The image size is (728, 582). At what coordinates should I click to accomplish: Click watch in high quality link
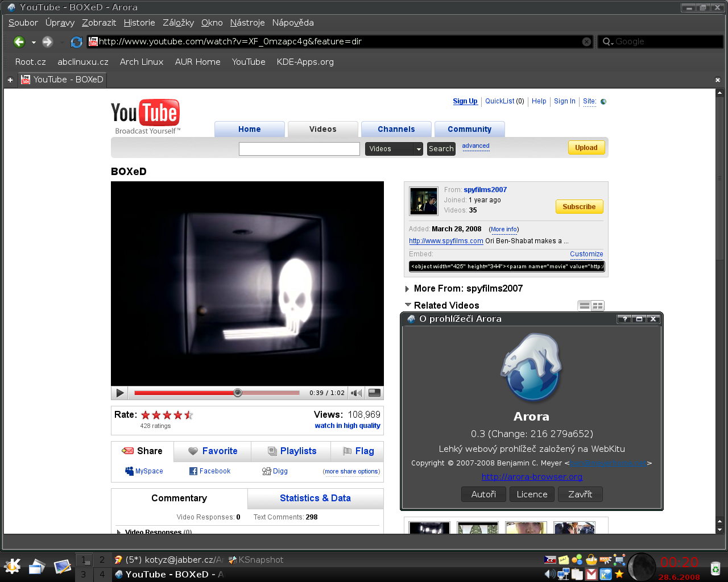pyautogui.click(x=348, y=426)
